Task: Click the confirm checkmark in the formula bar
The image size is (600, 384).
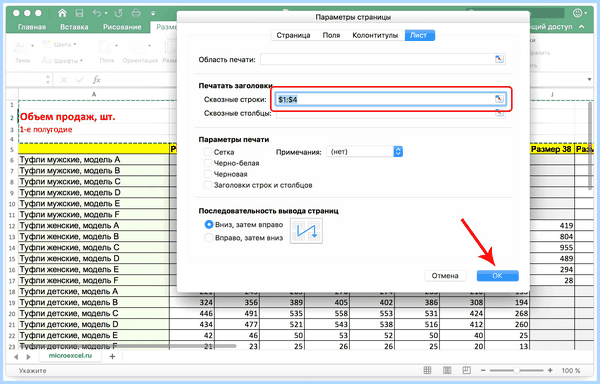Action: click(x=80, y=80)
